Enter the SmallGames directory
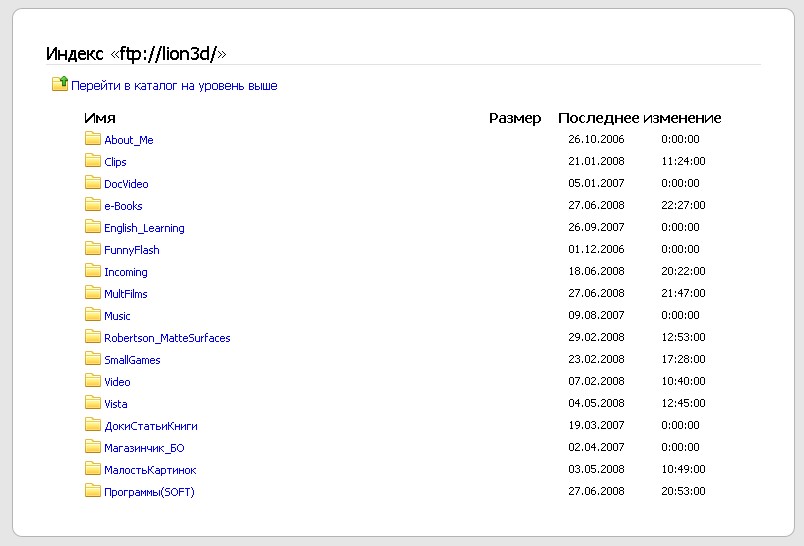Viewport: 804px width, 546px height. [x=132, y=360]
